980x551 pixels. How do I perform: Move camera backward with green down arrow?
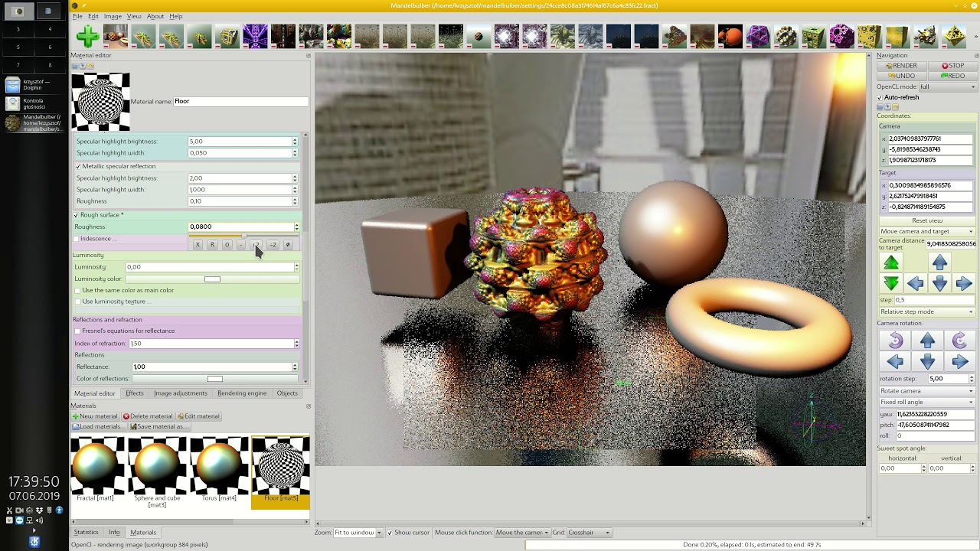pos(891,284)
